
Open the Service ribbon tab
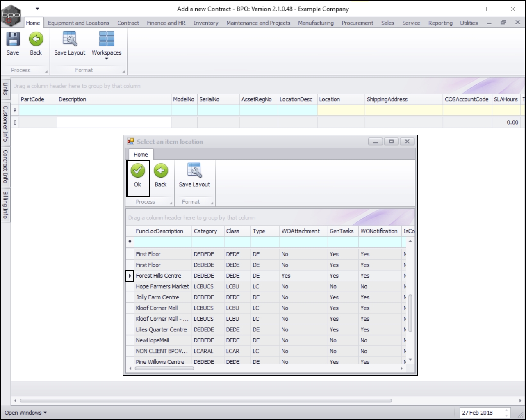(411, 23)
